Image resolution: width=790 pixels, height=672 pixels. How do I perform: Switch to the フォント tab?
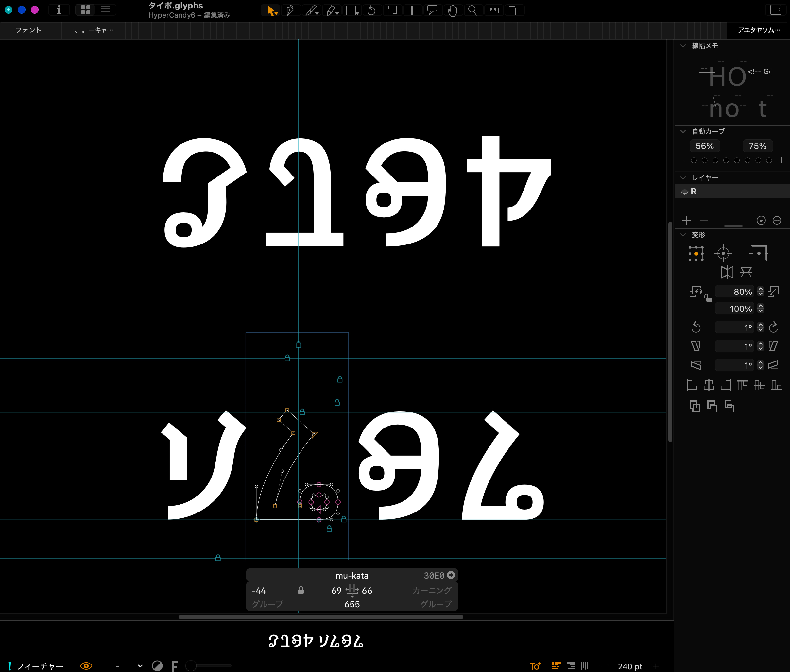28,30
